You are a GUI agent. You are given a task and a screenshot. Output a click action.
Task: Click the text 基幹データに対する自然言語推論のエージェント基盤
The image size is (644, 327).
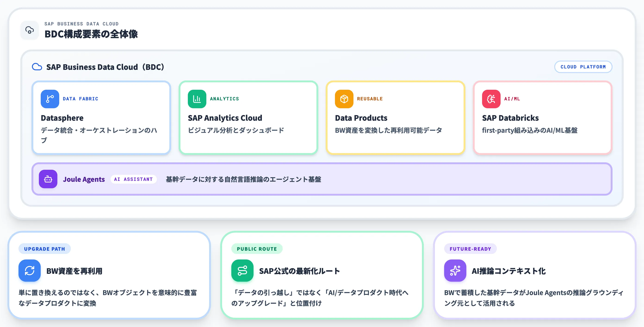pyautogui.click(x=244, y=179)
